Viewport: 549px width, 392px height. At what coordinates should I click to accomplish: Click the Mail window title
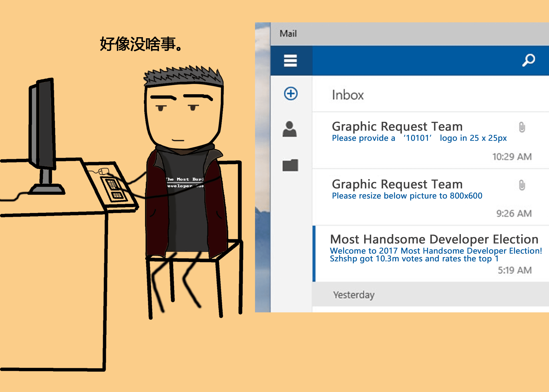288,34
